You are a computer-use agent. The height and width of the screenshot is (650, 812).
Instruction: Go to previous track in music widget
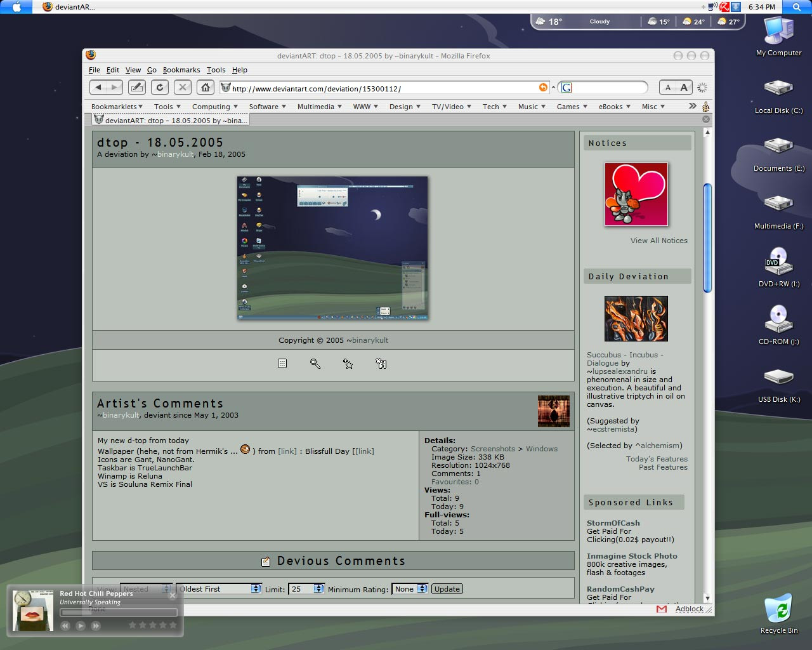tap(65, 626)
